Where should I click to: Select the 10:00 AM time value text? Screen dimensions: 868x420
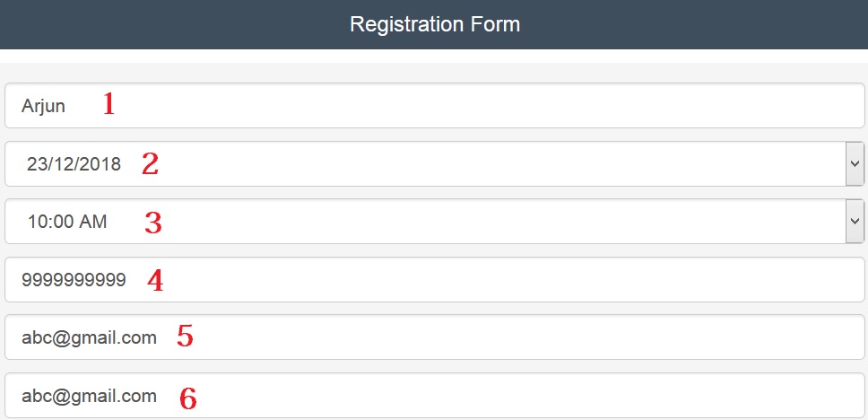pos(67,222)
